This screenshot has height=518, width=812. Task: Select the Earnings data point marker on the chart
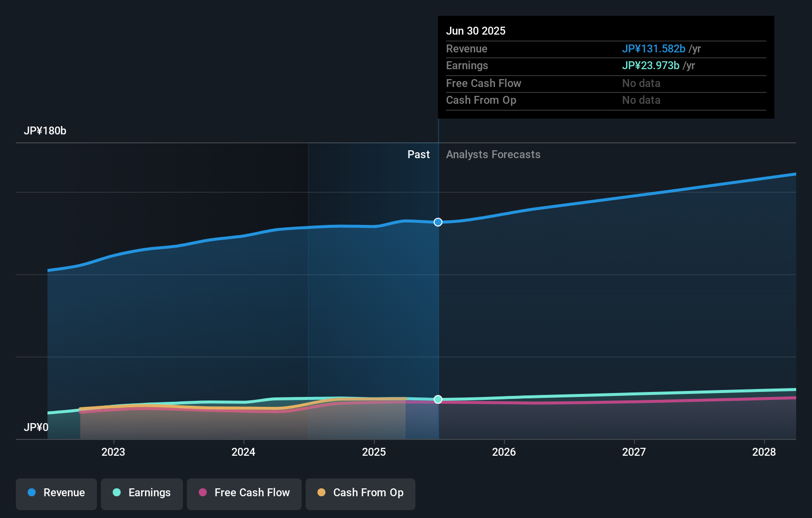[x=438, y=399]
